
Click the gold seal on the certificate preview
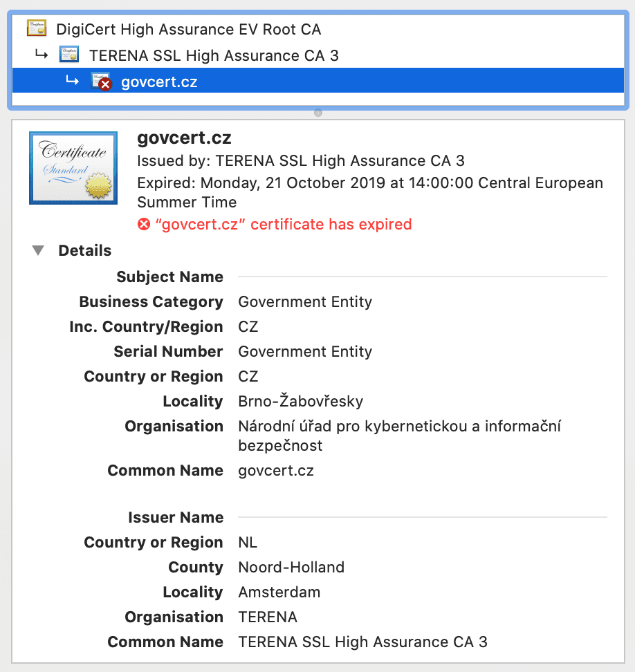(98, 187)
